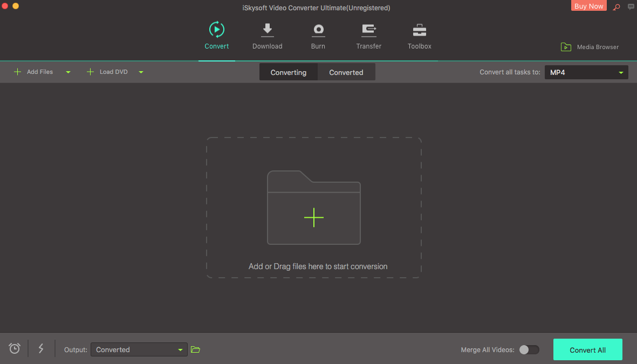Viewport: 637px width, 364px height.
Task: Click the yellow minimize window button
Action: coord(16,6)
